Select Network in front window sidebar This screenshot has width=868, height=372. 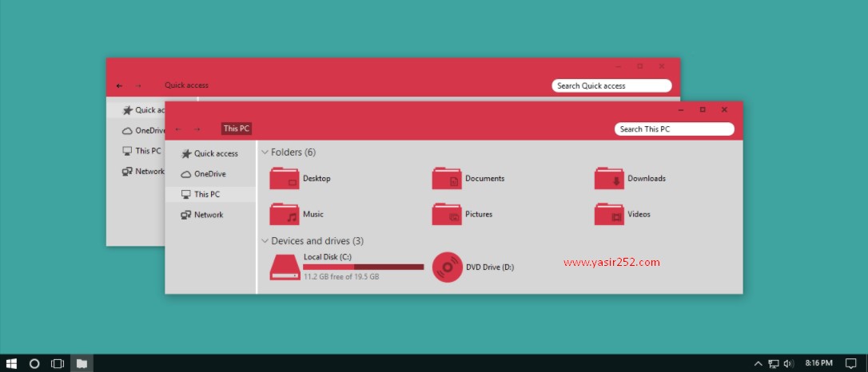(x=209, y=215)
